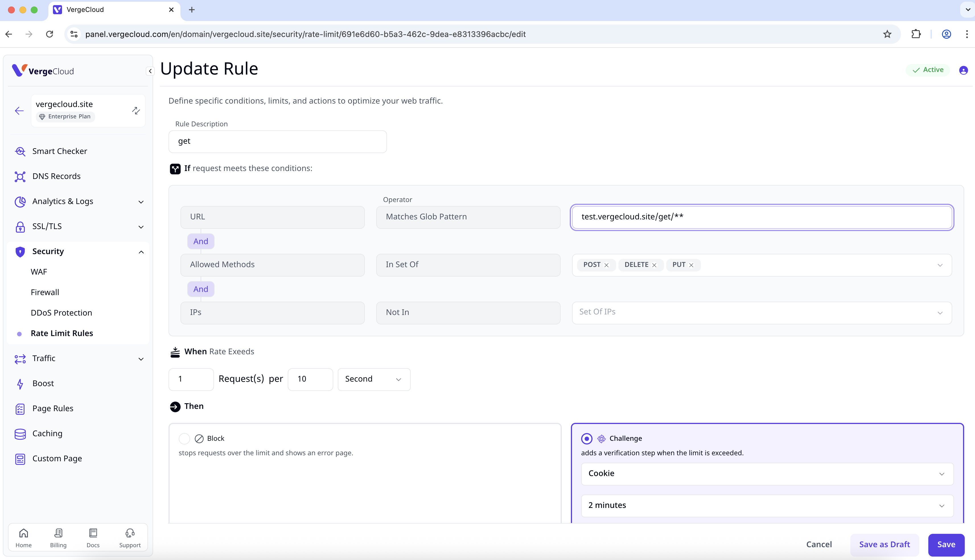Screen dimensions: 975x560
Task: Expand SSL/TLS submenu
Action: [141, 227]
